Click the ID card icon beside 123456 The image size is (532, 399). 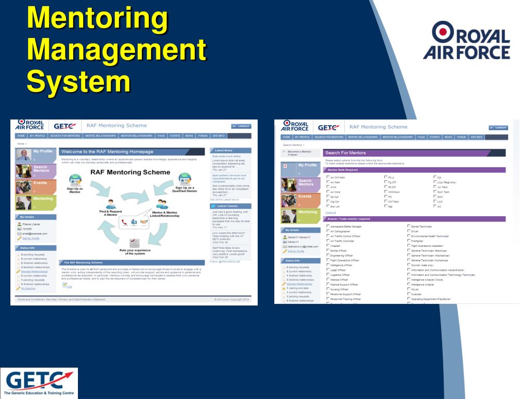pyautogui.click(x=19, y=229)
